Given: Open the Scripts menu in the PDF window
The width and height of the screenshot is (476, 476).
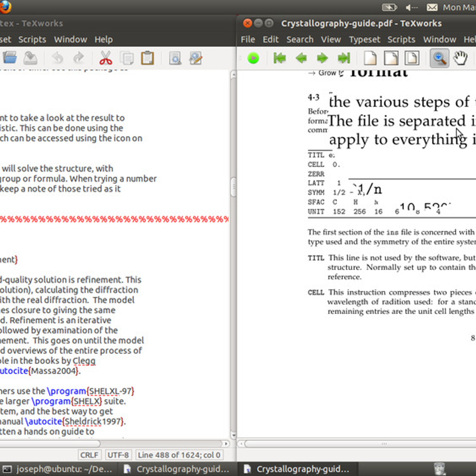Looking at the screenshot, I should pyautogui.click(x=401, y=39).
